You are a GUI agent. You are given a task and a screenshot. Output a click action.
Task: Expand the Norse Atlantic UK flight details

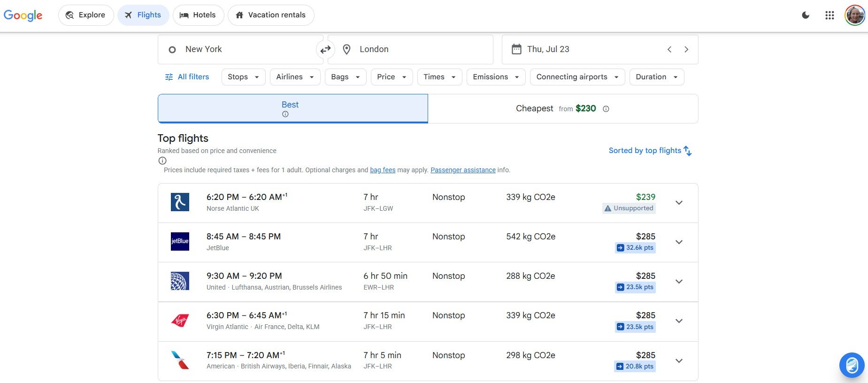click(679, 203)
